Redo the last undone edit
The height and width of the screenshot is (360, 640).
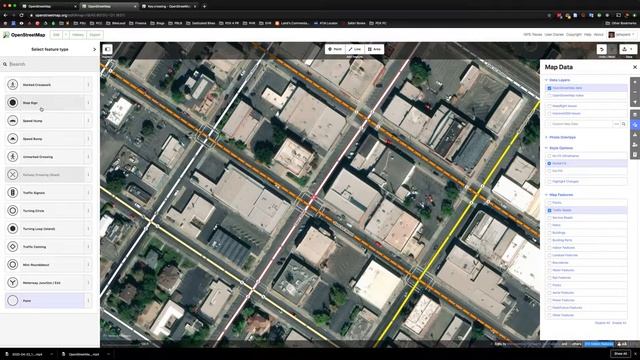tap(612, 49)
